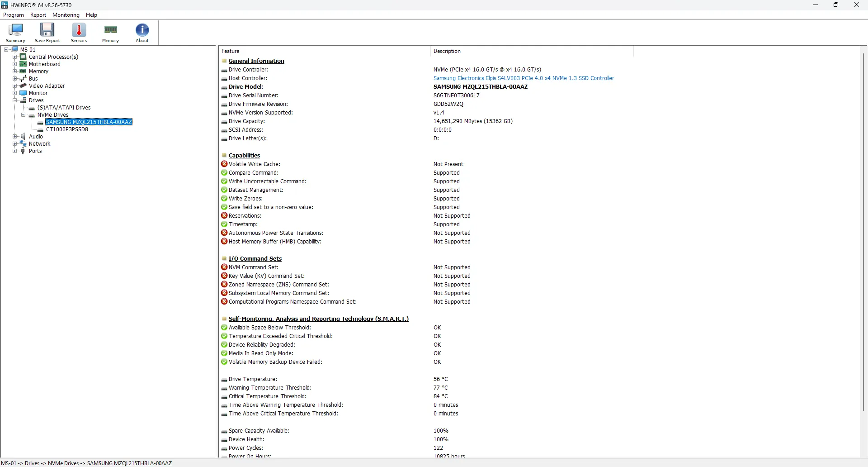Image resolution: width=868 pixels, height=467 pixels.
Task: Click the green check icon beside Timestamp
Action: click(224, 224)
